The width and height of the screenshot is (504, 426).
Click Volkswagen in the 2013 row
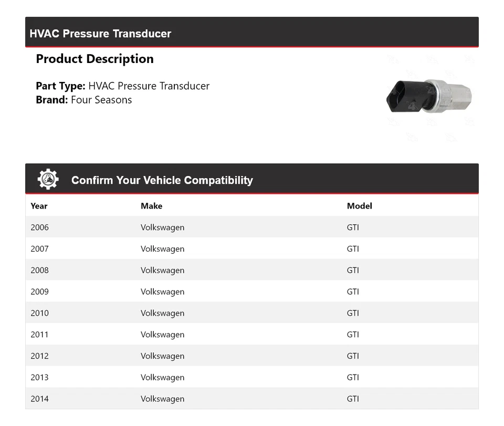tap(162, 378)
